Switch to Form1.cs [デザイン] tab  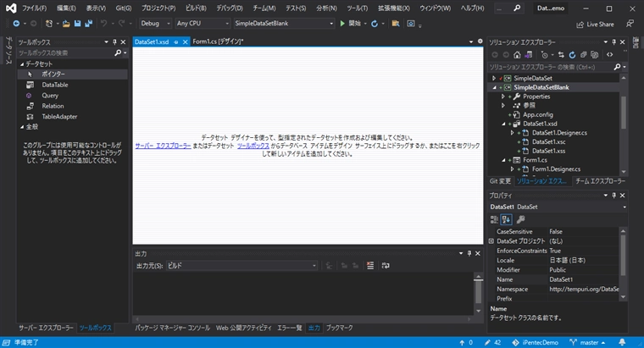click(x=218, y=41)
